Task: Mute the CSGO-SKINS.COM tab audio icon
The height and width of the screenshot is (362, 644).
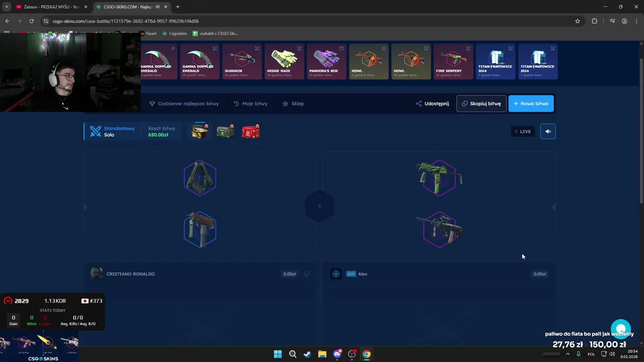Action: 157,7
